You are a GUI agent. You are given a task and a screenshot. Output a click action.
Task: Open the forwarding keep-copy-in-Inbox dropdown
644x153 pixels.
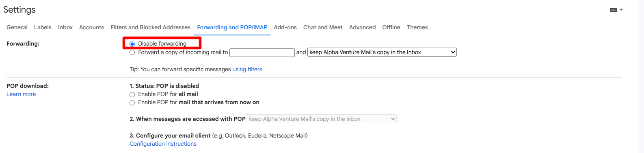382,52
